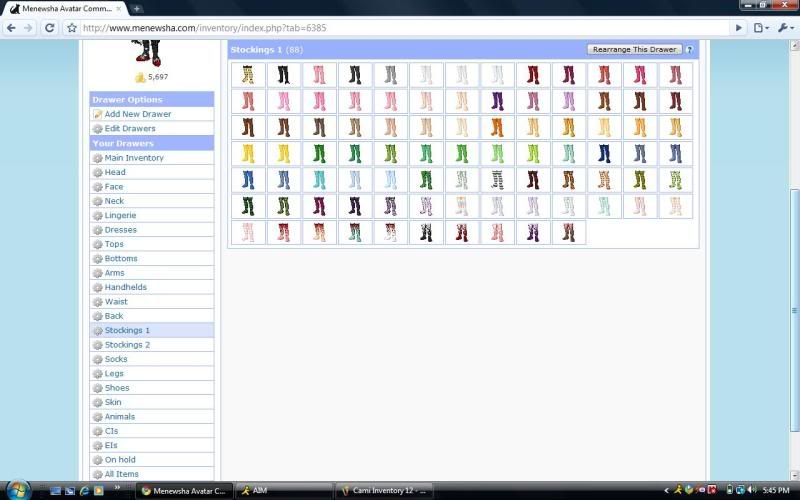Open the help question mark icon
Image resolution: width=800 pixels, height=500 pixels.
click(x=689, y=49)
